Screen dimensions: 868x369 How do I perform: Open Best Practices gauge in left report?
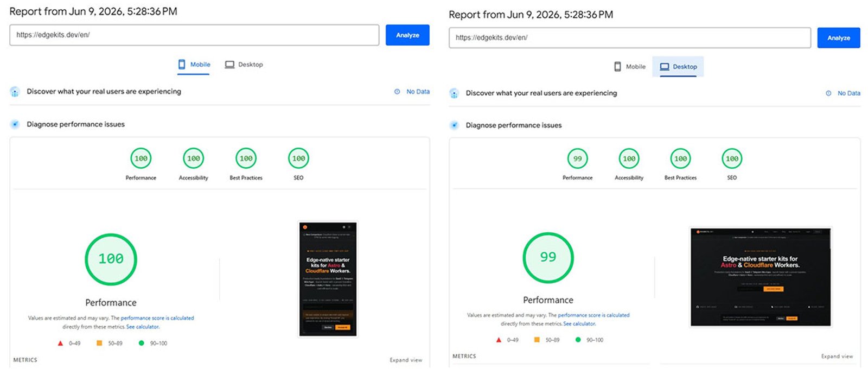[x=246, y=158]
